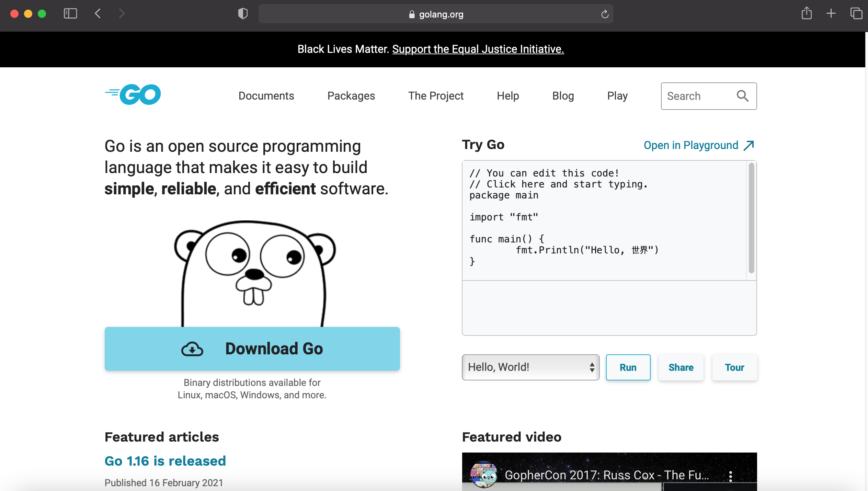Click 'Binary distributions available for' text
This screenshot has width=868, height=491.
(252, 382)
